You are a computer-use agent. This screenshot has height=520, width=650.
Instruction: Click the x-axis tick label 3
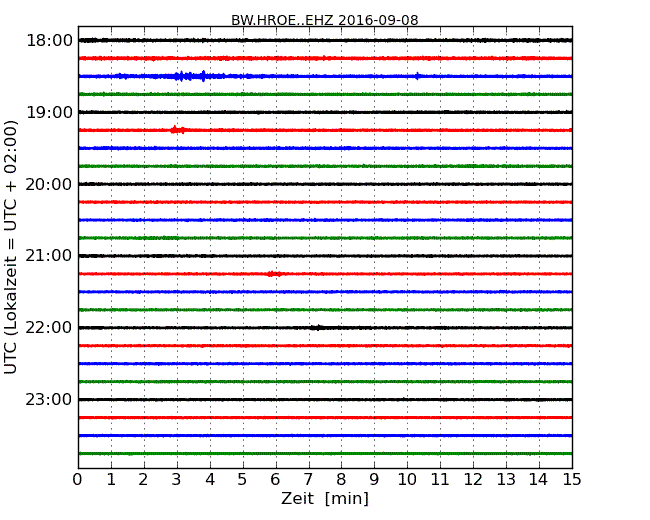(x=177, y=480)
